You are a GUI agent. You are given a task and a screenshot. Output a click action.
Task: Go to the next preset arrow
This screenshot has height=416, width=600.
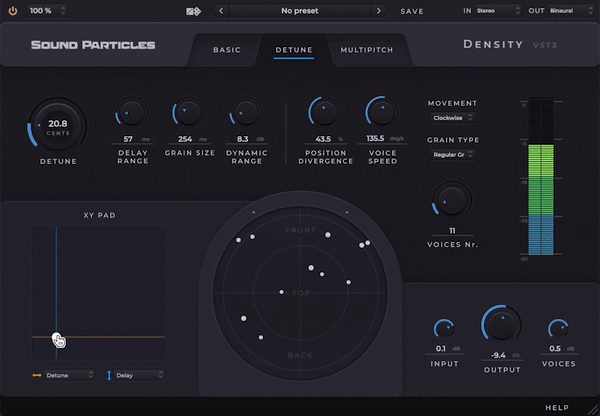[378, 11]
